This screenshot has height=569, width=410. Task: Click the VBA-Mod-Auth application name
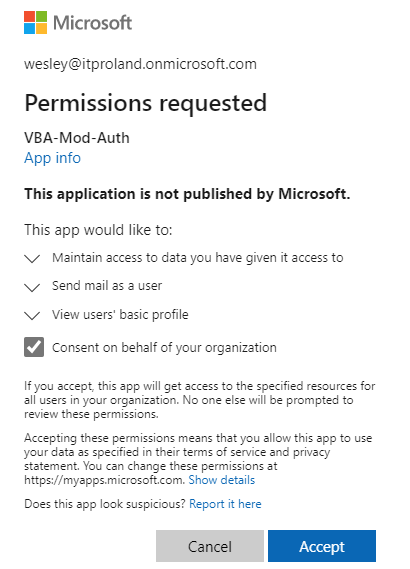pyautogui.click(x=77, y=138)
